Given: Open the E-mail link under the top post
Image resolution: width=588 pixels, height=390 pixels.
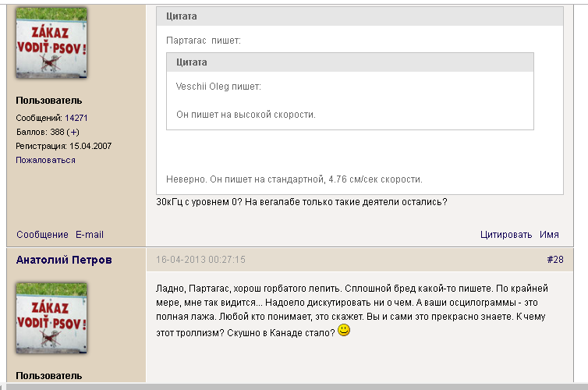Looking at the screenshot, I should (x=90, y=235).
